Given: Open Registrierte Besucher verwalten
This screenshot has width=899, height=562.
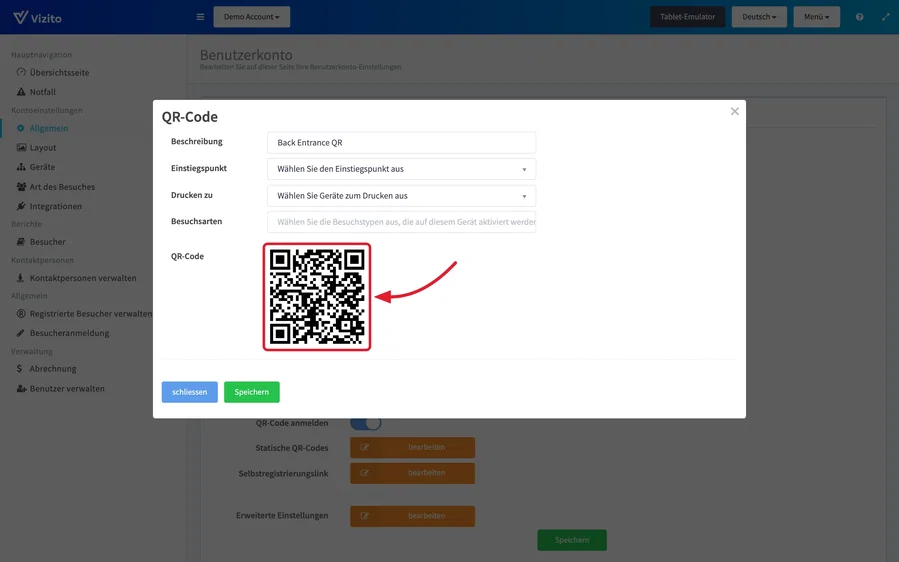Looking at the screenshot, I should (91, 313).
